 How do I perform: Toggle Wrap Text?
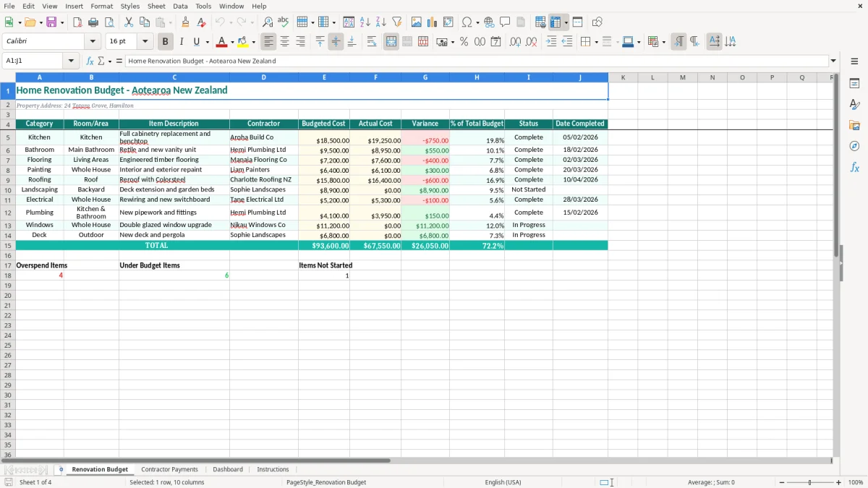point(372,42)
